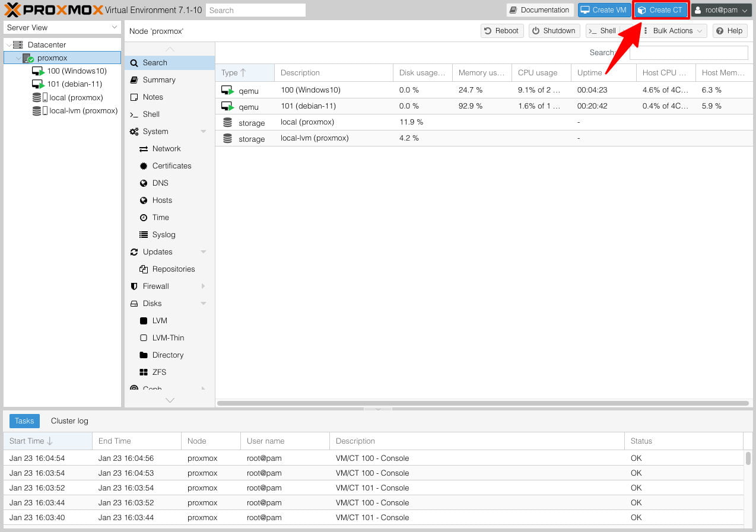Switch to the Tasks tab
Screen dimensions: 756x532
[24, 421]
